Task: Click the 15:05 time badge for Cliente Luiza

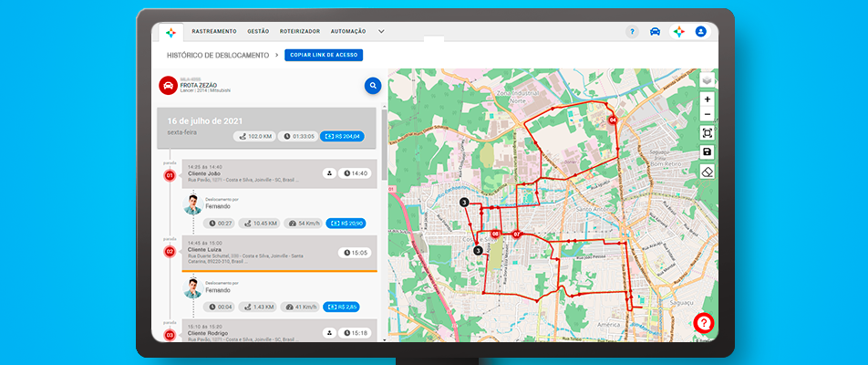Action: click(x=355, y=253)
